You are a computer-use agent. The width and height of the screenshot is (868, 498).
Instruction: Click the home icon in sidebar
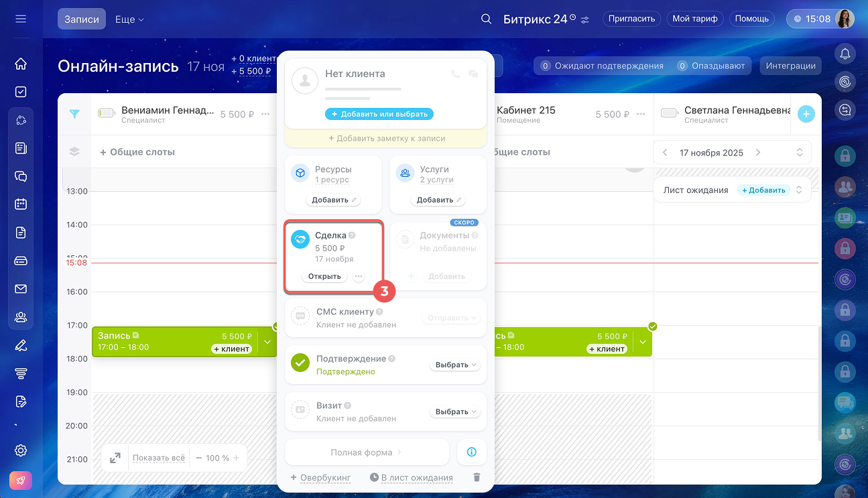[x=21, y=64]
